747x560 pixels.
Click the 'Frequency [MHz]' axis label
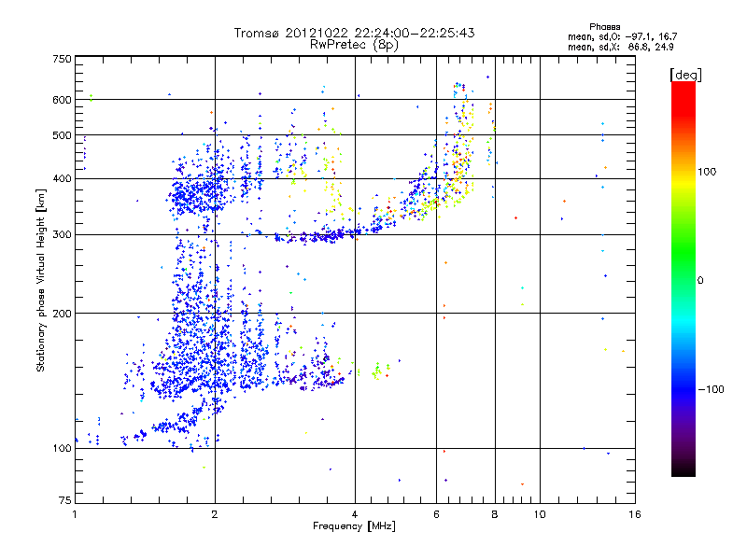point(354,526)
